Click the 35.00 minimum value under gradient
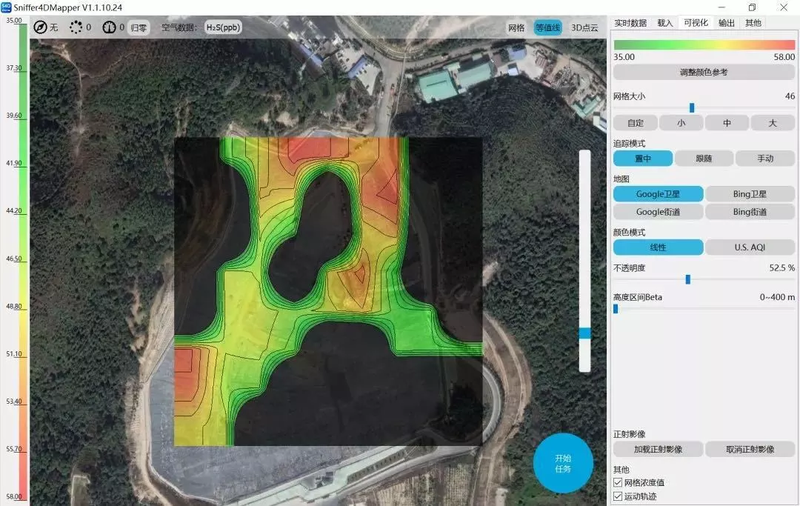 [624, 57]
